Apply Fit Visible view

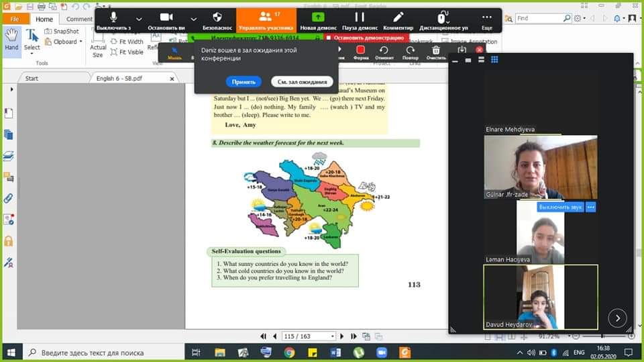127,52
